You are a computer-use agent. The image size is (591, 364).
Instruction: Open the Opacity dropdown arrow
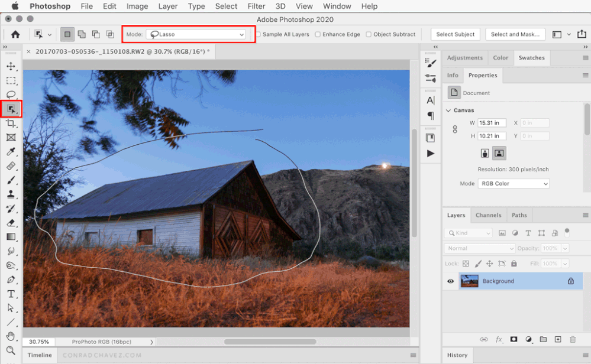tap(564, 248)
